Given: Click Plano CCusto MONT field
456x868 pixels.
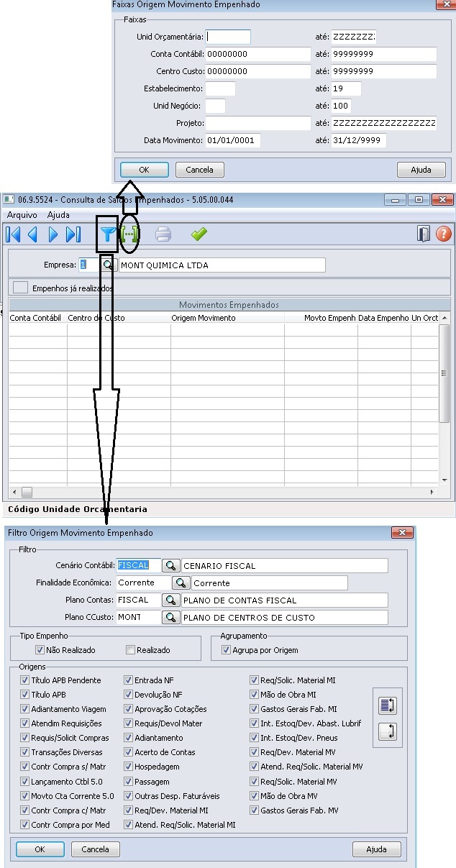Looking at the screenshot, I should 139,618.
